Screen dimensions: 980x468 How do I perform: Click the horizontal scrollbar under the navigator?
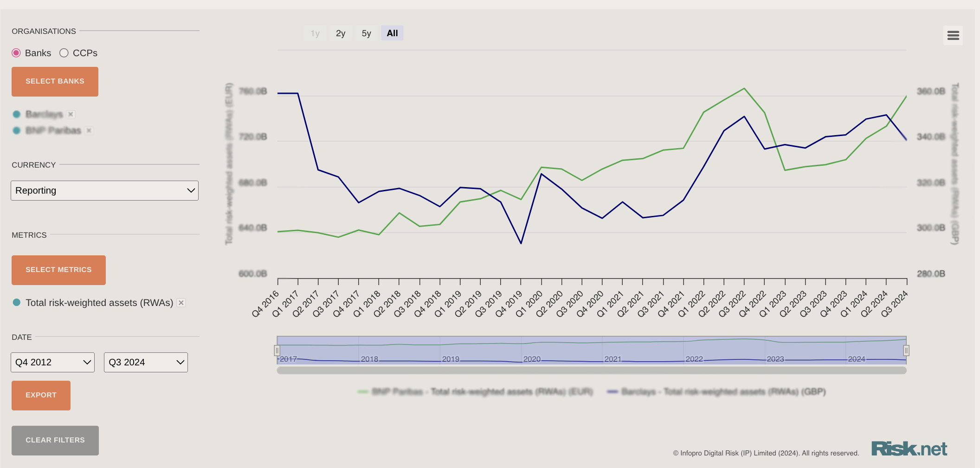tap(592, 370)
